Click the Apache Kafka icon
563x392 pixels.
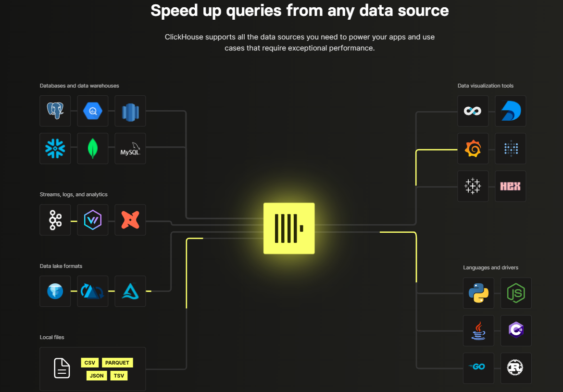click(55, 220)
